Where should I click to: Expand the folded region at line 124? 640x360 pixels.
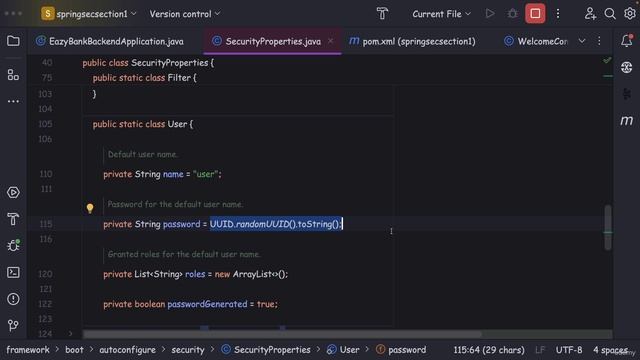click(x=70, y=334)
